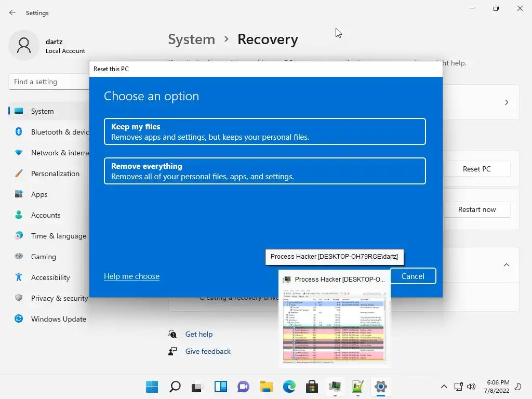Click the Restart now button
Image resolution: width=532 pixels, height=399 pixels.
[477, 210]
